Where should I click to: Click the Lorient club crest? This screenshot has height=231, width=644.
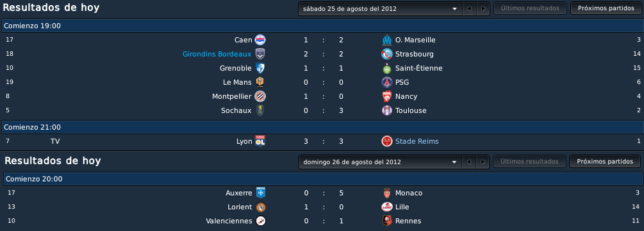click(260, 207)
